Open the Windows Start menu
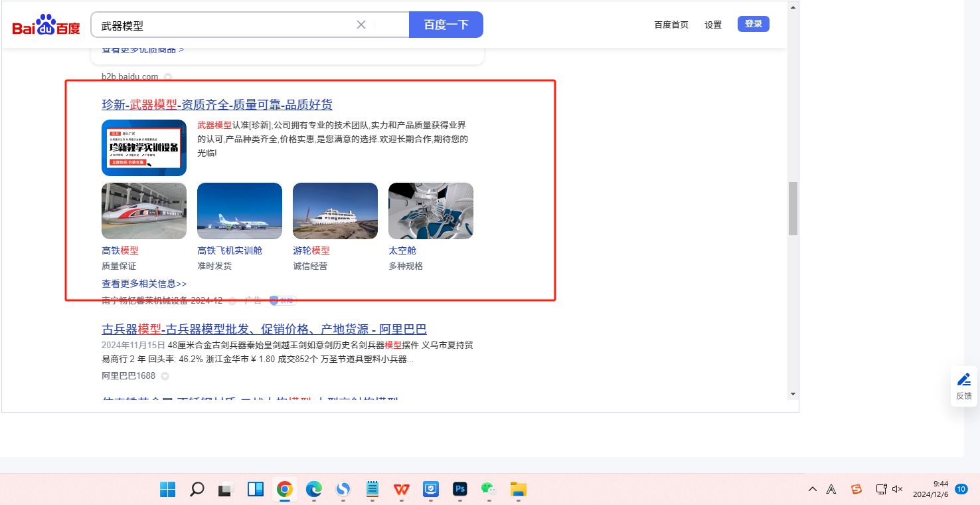The height and width of the screenshot is (505, 980). pos(167,490)
